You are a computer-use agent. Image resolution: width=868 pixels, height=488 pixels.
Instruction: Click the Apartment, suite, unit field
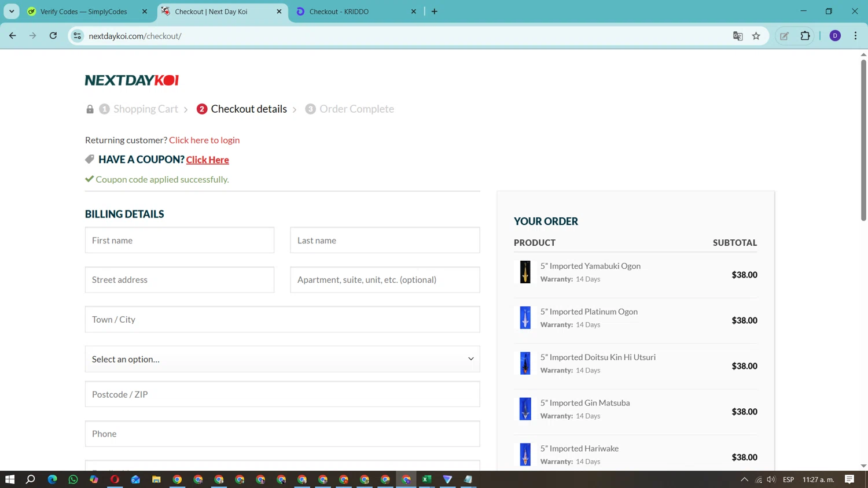pos(385,280)
